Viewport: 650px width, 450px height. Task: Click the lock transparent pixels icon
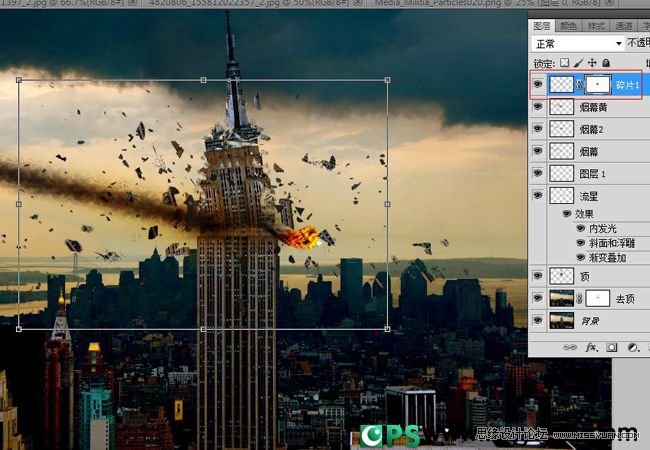[x=564, y=63]
